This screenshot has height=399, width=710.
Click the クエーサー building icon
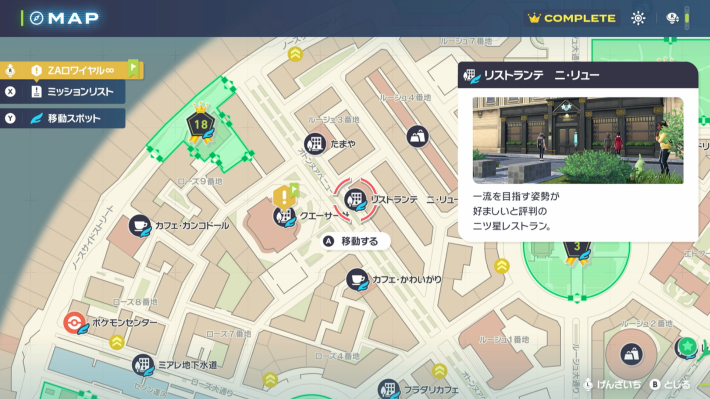coord(284,216)
